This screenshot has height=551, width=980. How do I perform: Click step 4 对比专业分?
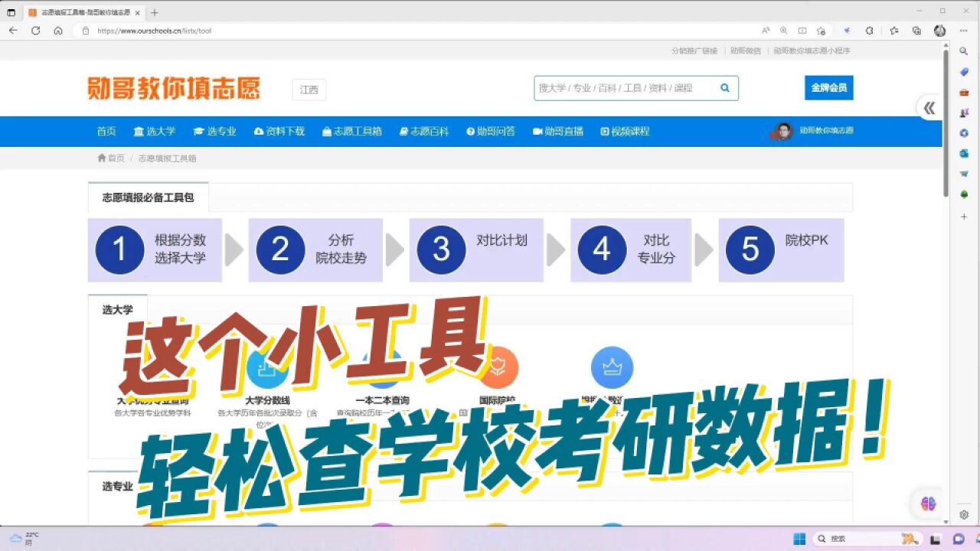click(631, 250)
